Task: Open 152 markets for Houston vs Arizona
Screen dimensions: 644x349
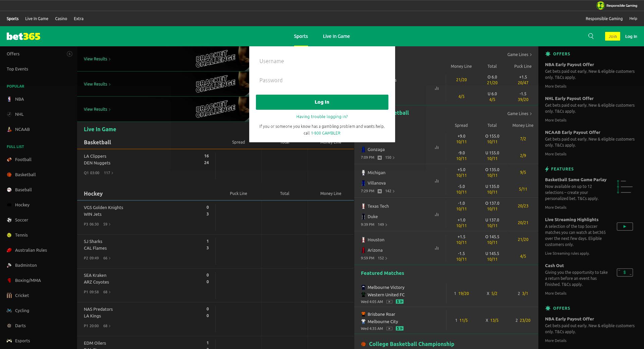Action: pyautogui.click(x=382, y=258)
